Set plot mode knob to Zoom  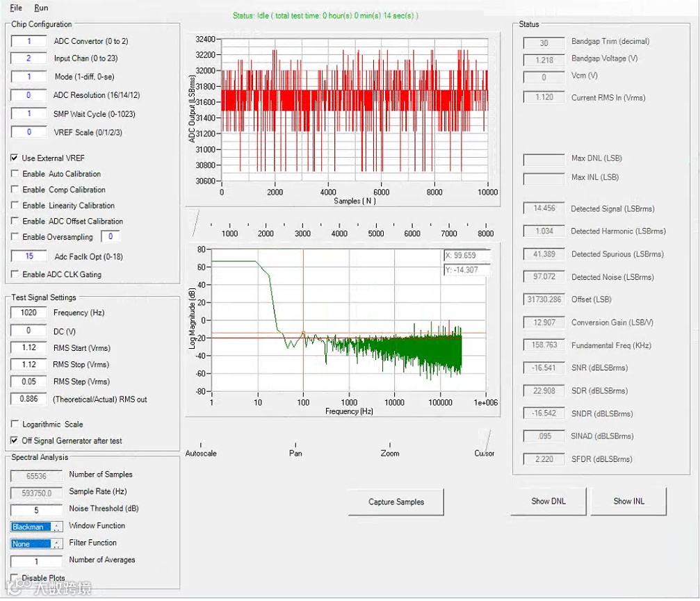pos(390,453)
